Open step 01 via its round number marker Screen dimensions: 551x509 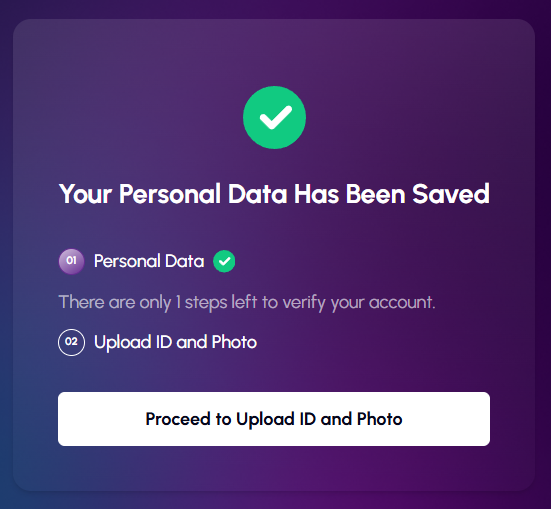tap(71, 261)
